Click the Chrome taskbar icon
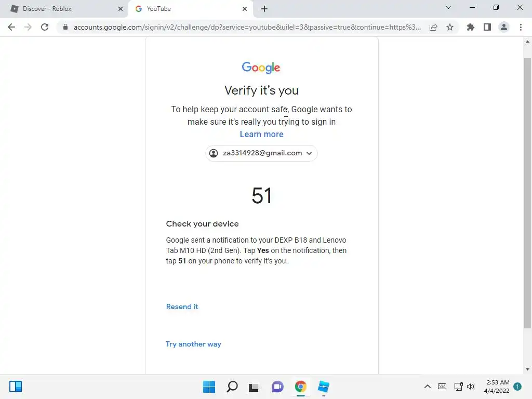Image resolution: width=532 pixels, height=399 pixels. tap(301, 387)
